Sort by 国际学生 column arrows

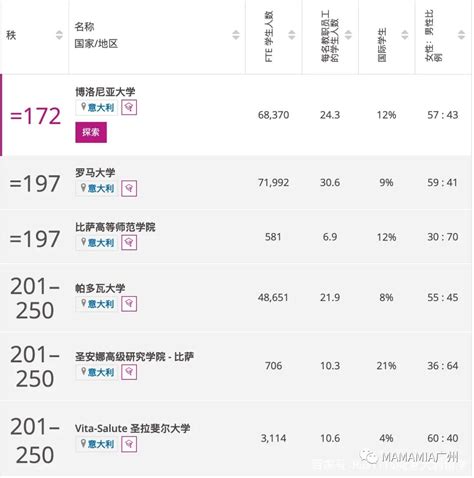tap(405, 35)
